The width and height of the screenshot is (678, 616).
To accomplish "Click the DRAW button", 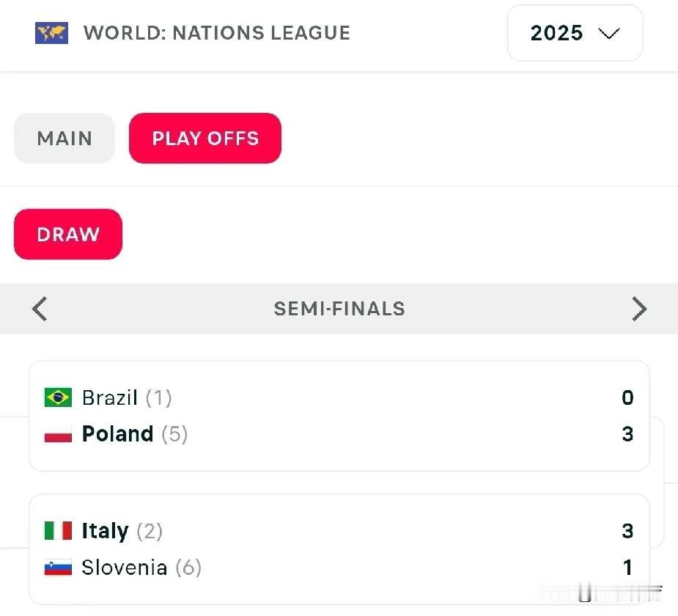I will (x=68, y=235).
